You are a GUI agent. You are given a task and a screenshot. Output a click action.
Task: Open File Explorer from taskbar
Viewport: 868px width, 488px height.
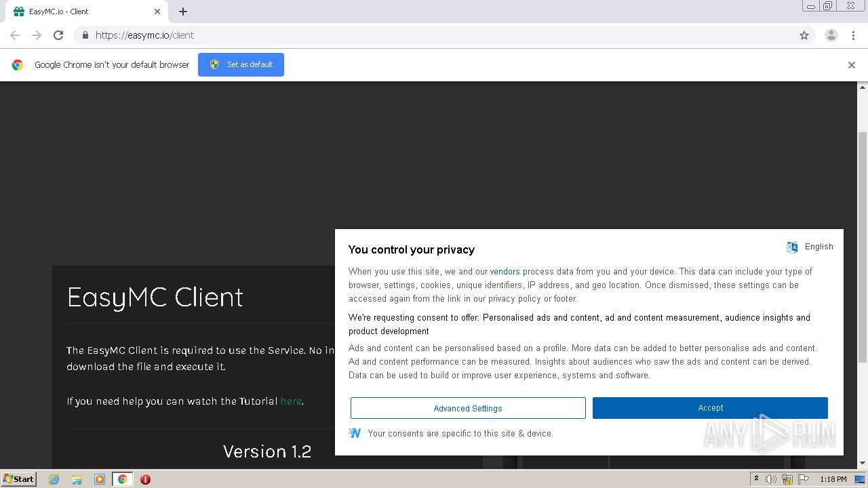77,479
